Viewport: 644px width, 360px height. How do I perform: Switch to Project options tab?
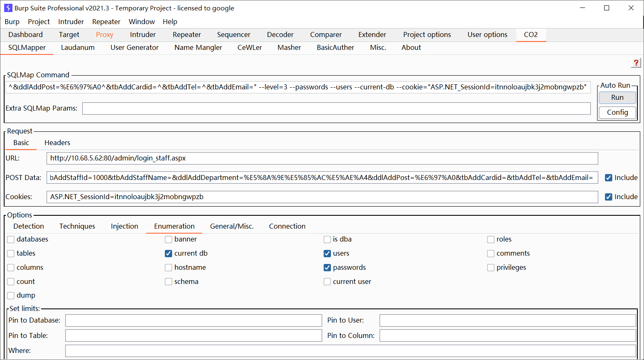tap(427, 35)
